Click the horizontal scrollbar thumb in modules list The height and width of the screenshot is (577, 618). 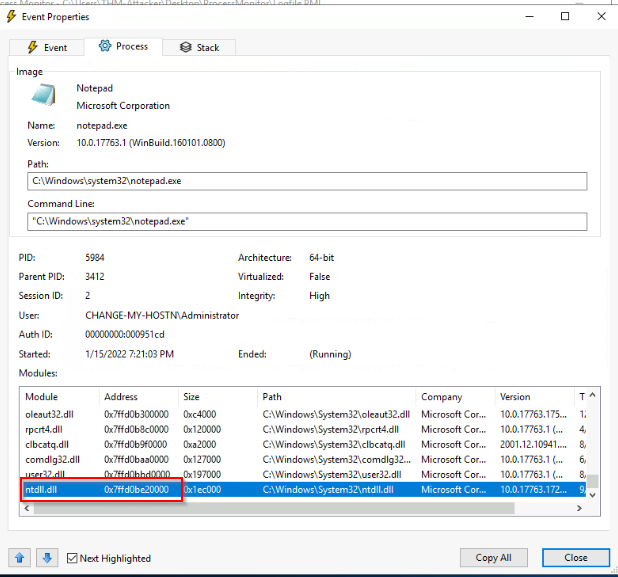pos(274,508)
